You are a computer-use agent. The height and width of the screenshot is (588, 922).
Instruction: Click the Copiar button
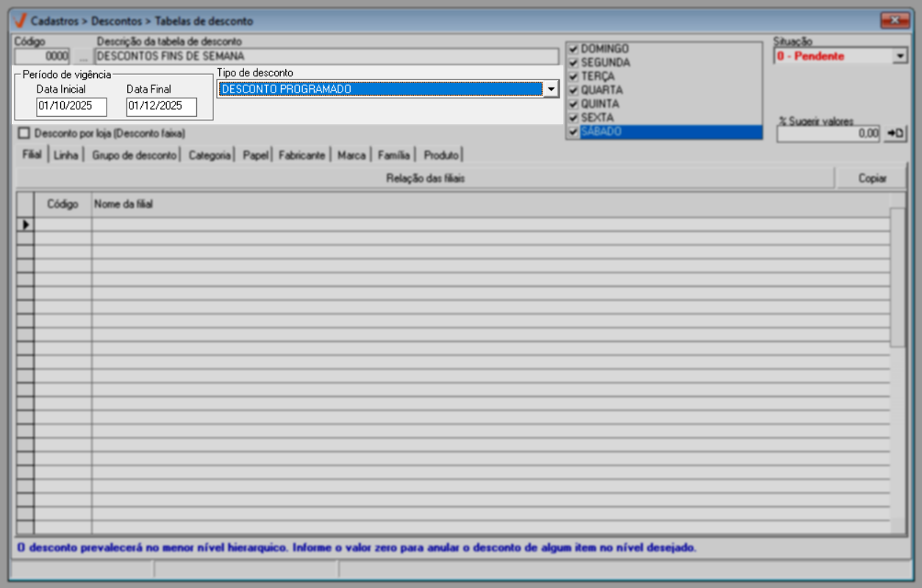pos(873,179)
